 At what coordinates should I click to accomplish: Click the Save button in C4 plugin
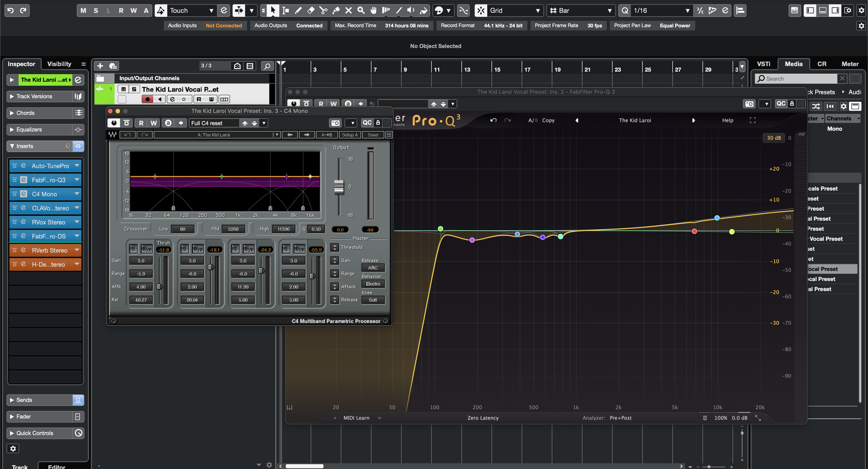373,135
